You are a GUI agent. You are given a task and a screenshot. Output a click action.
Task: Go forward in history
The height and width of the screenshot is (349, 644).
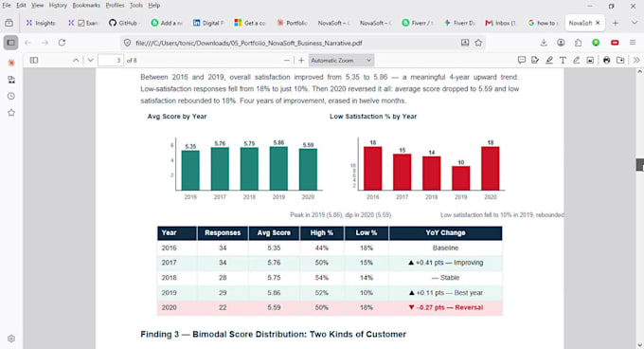coord(45,43)
